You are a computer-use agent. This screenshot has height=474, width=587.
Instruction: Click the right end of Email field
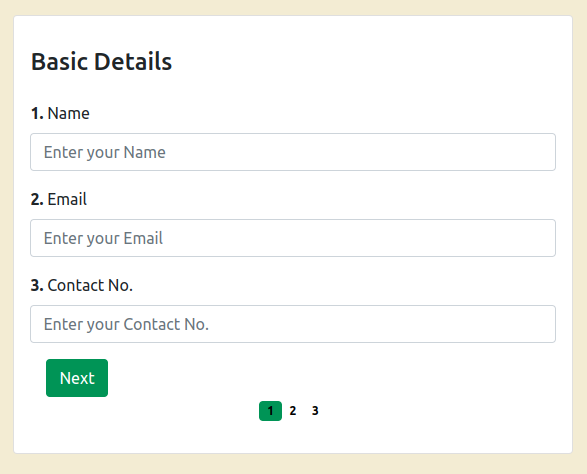coord(539,238)
